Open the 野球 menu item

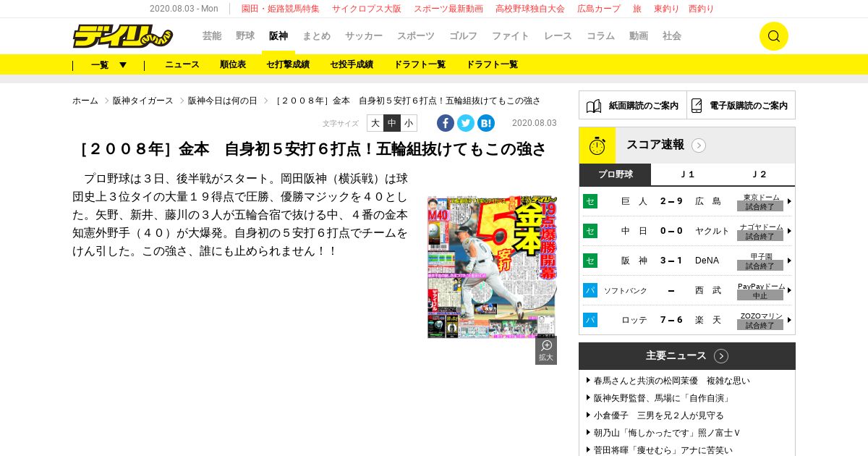(x=245, y=36)
